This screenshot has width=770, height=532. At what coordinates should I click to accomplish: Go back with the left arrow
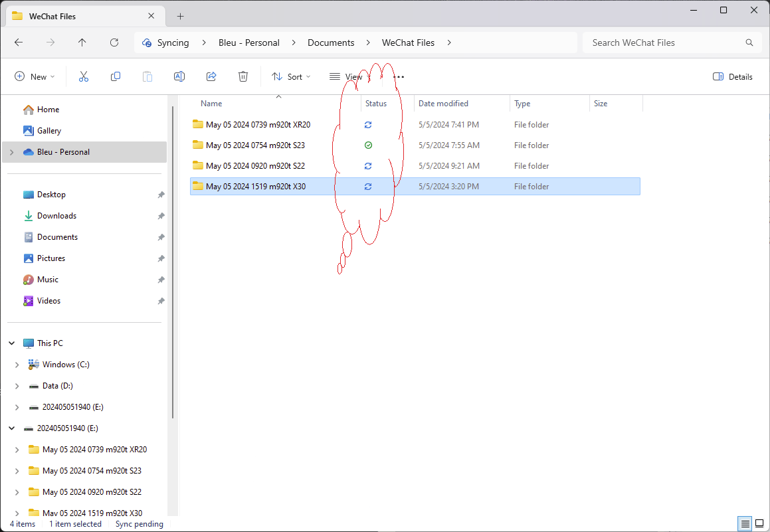[19, 43]
